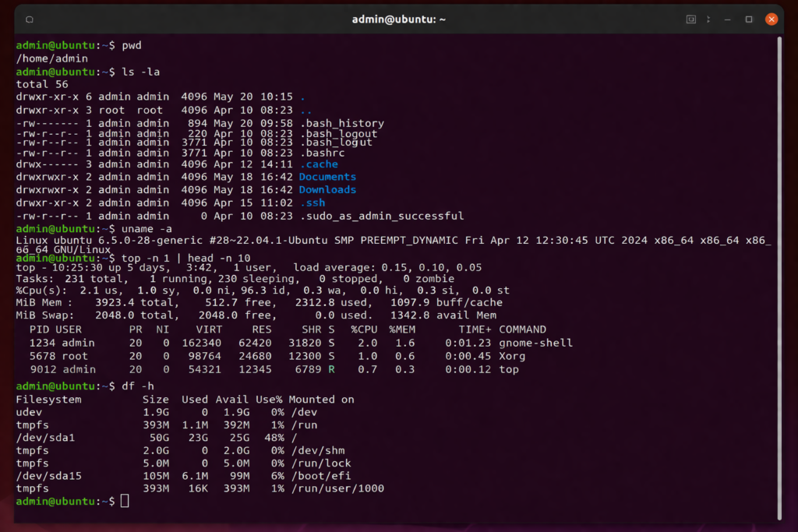Select the .bash_history filename

342,123
